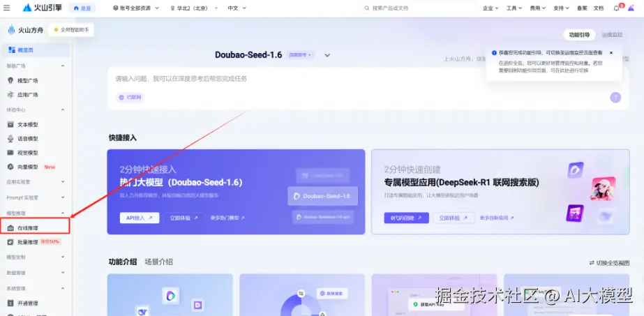Click the 模型广场 lightbulb icon
The image size is (644, 316).
pos(11,80)
